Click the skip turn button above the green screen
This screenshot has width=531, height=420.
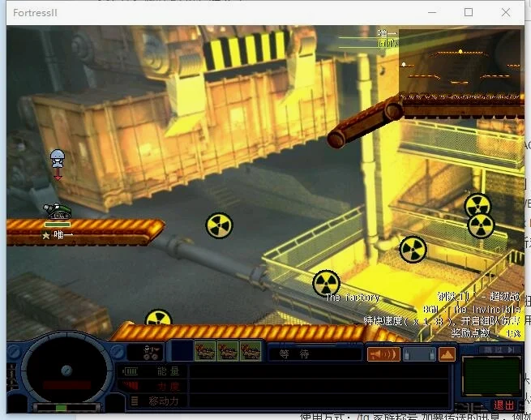499,349
